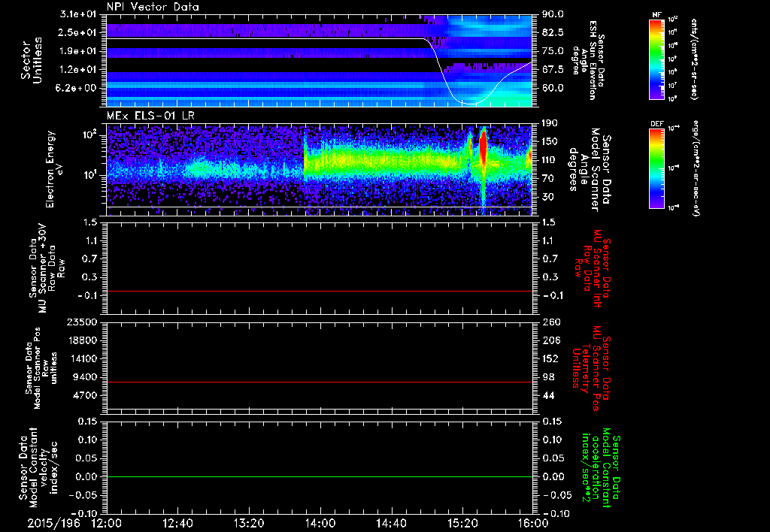
Task: Click the 13:20 time tick label
Action: point(249,523)
